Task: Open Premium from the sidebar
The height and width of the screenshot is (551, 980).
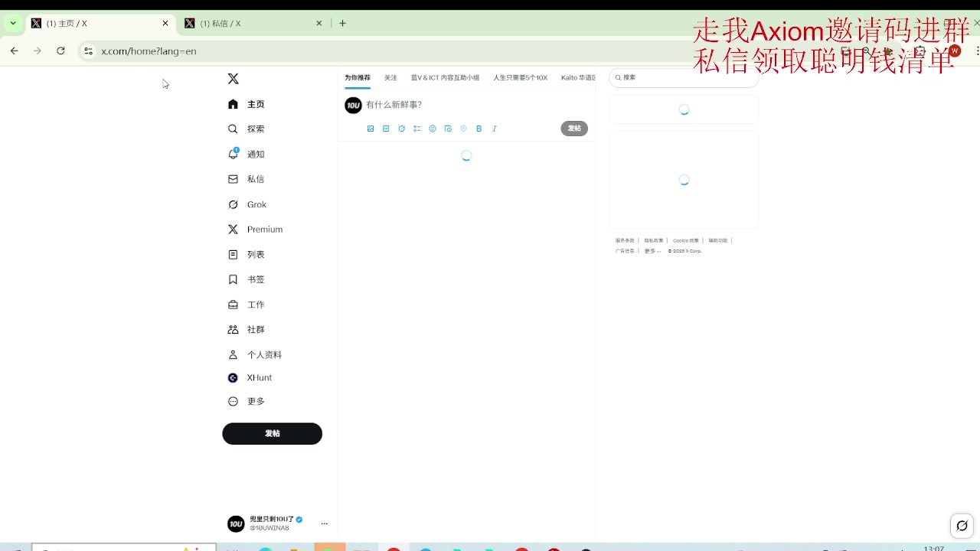Action: click(x=256, y=230)
